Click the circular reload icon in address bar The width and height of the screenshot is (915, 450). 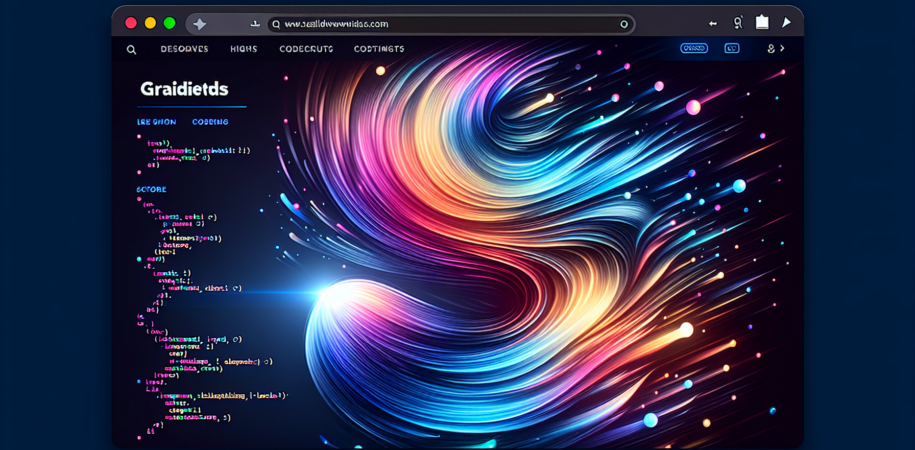click(624, 24)
